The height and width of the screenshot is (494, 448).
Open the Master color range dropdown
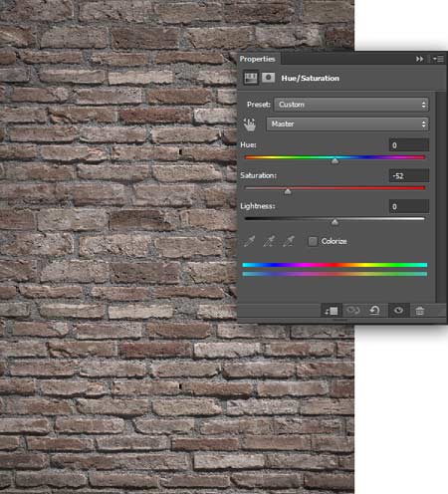pyautogui.click(x=347, y=124)
